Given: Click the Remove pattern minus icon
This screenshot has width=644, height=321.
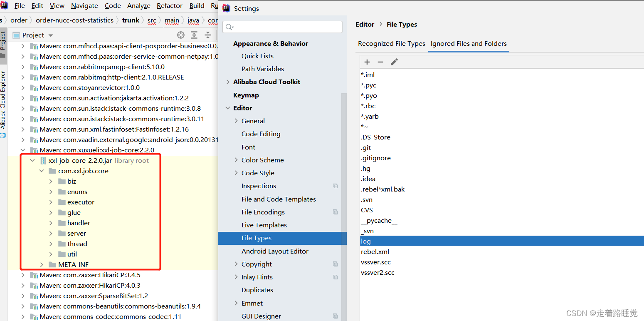Looking at the screenshot, I should point(380,62).
